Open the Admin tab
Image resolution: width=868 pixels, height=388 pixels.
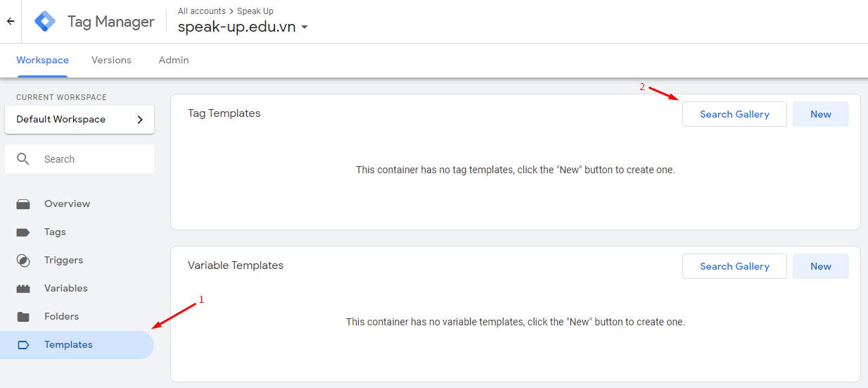(174, 61)
